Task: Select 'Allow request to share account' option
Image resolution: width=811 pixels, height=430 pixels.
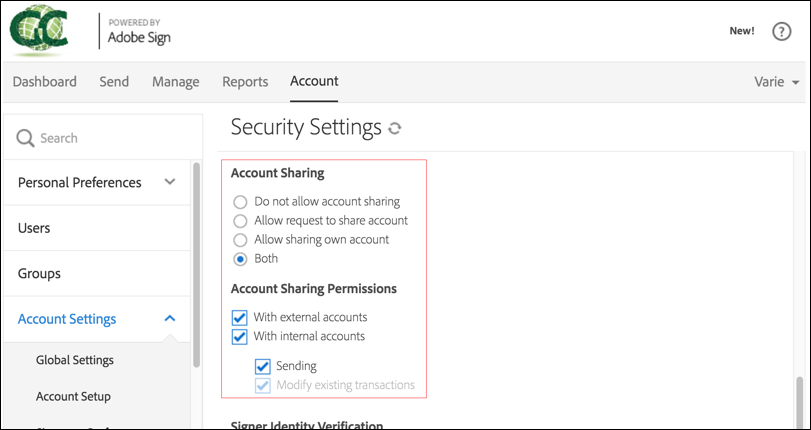Action: [x=240, y=221]
